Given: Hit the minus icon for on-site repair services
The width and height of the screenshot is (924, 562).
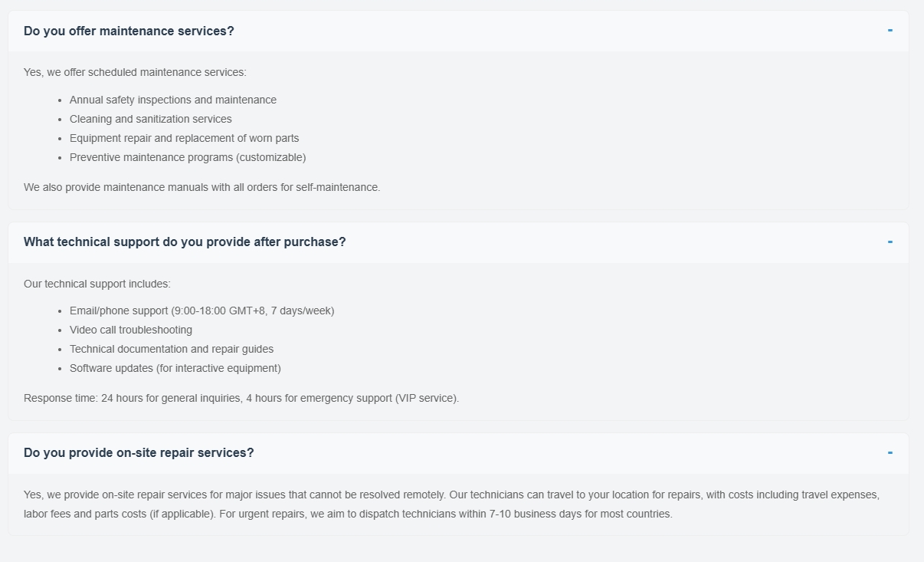Looking at the screenshot, I should (x=890, y=452).
